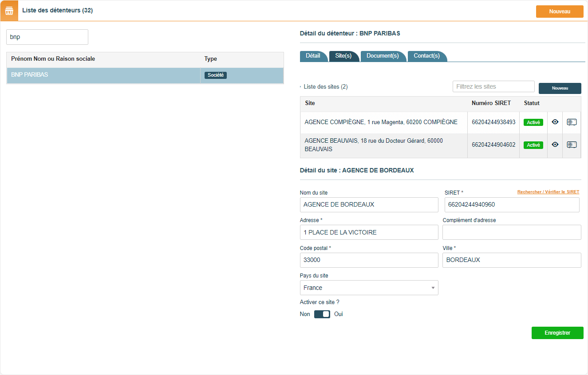Click the orange Nouveau button

tap(560, 12)
